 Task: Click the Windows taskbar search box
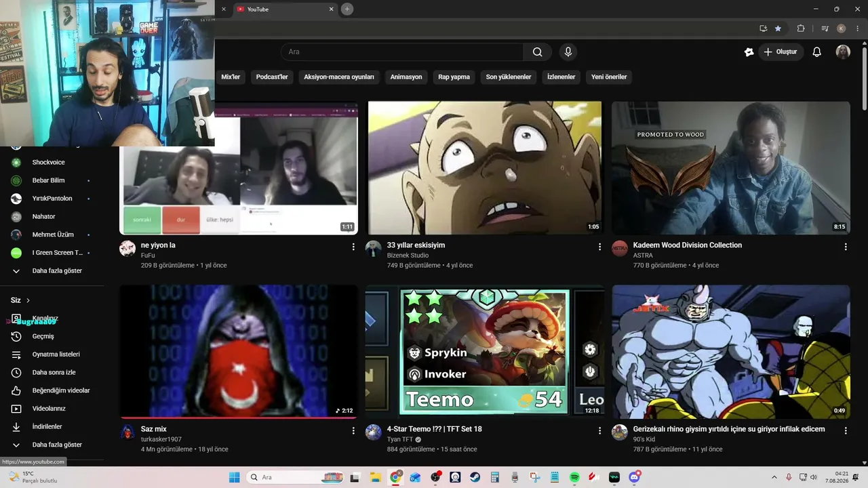296,477
